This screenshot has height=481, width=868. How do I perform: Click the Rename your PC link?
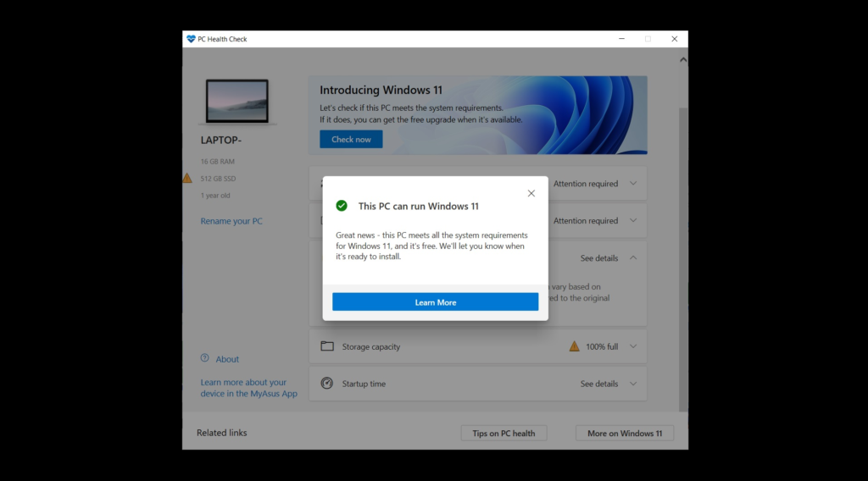(x=231, y=221)
